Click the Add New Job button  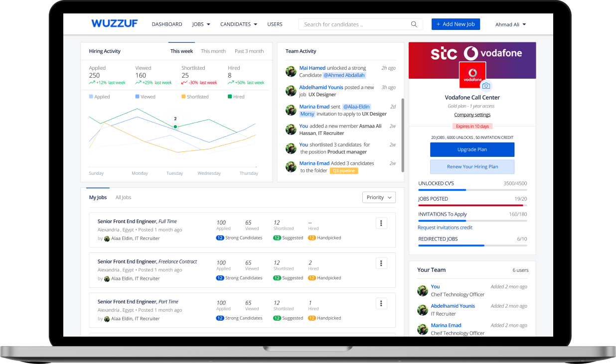[456, 24]
